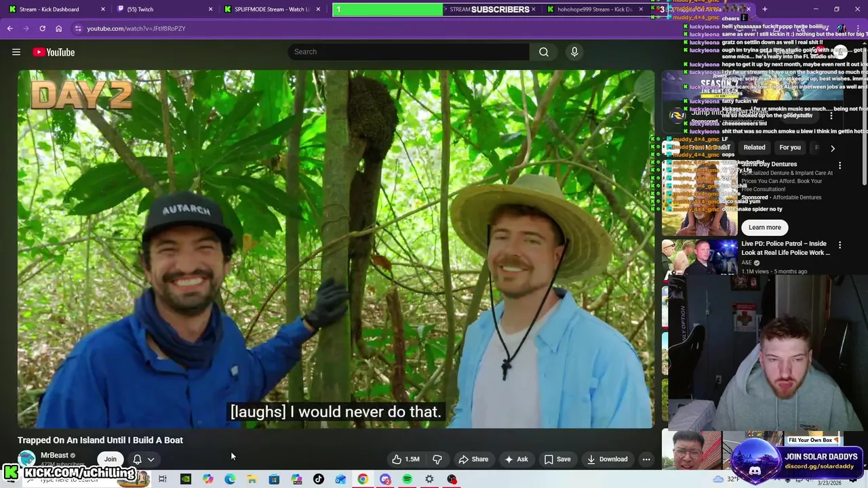
Task: Open the MrBeast channel name link
Action: click(54, 455)
